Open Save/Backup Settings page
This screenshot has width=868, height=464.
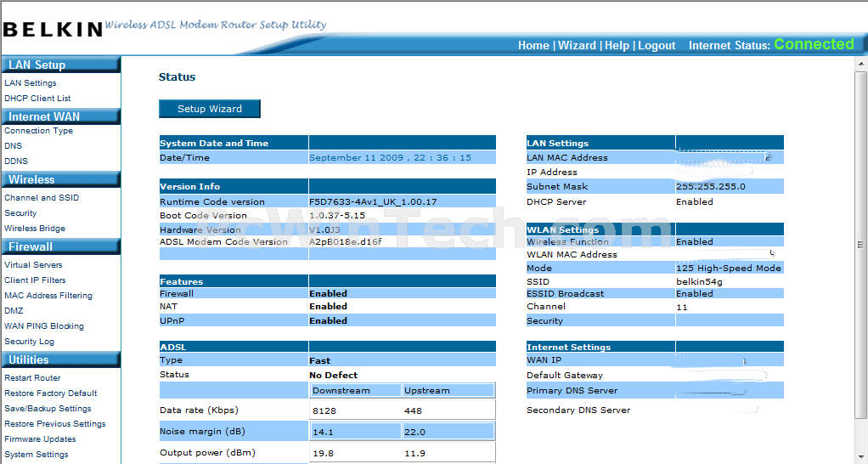click(48, 409)
